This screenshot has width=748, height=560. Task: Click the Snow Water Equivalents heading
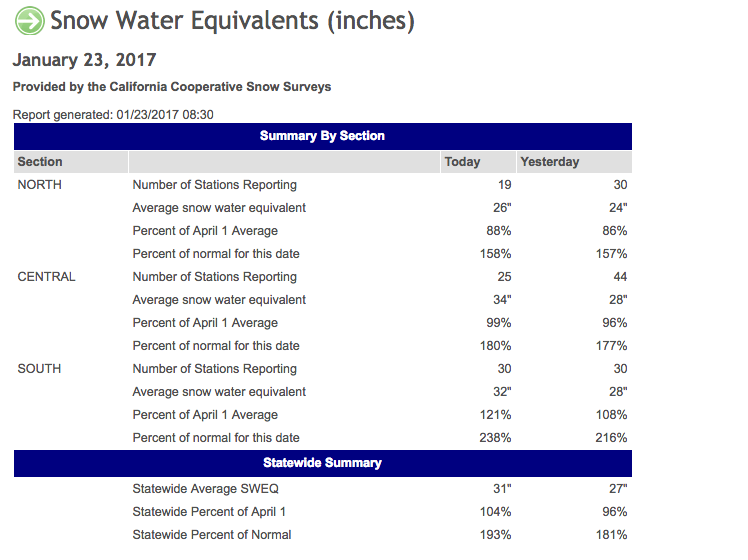232,20
